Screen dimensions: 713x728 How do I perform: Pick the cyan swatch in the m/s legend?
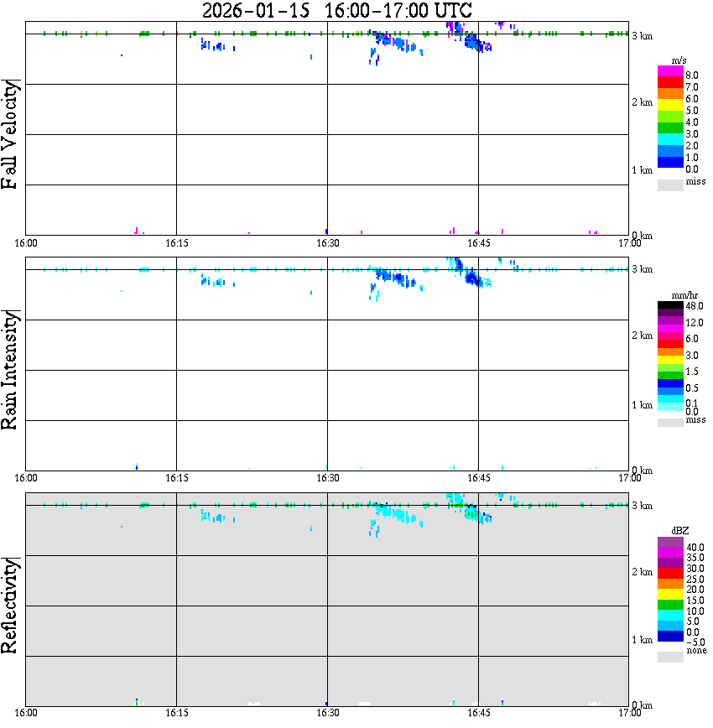[670, 140]
